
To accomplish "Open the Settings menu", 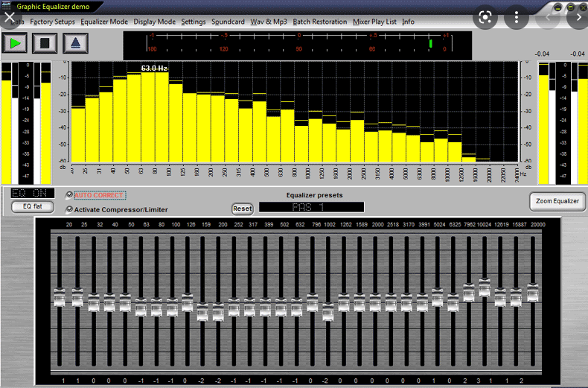I will click(194, 22).
